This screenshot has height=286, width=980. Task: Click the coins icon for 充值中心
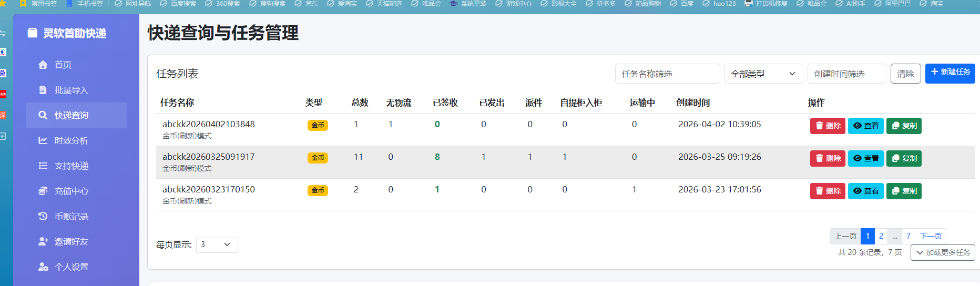(43, 191)
